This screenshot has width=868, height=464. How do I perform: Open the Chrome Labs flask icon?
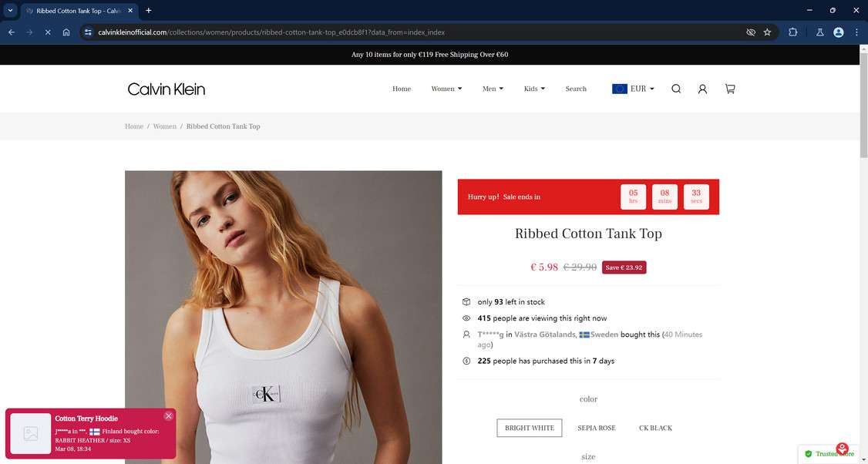(820, 32)
